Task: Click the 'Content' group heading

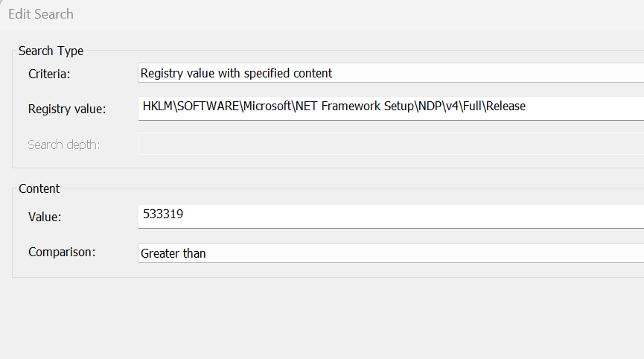Action: 39,188
